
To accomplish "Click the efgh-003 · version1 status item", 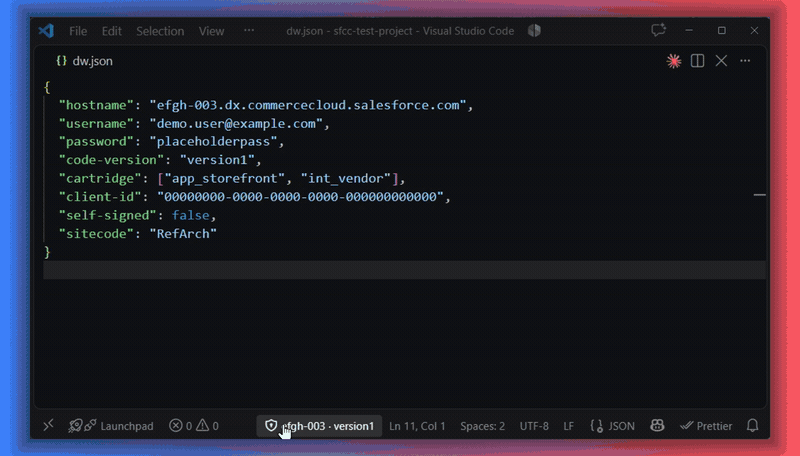I will coord(319,426).
